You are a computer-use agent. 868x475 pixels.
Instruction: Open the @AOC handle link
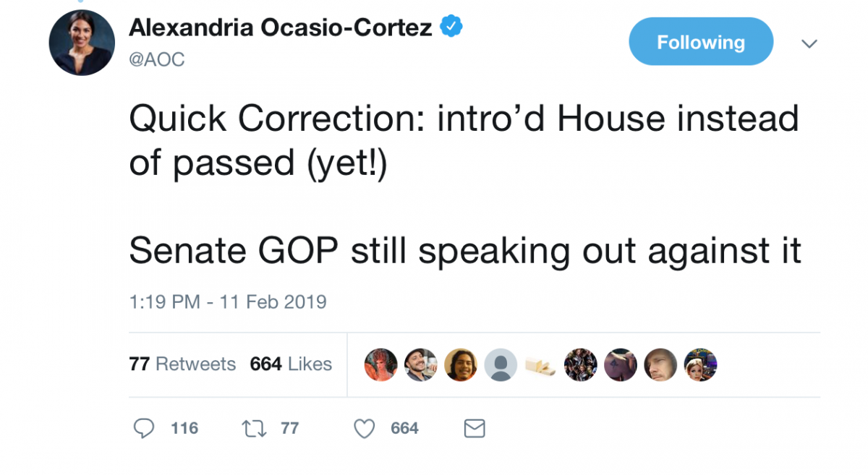coord(157,60)
